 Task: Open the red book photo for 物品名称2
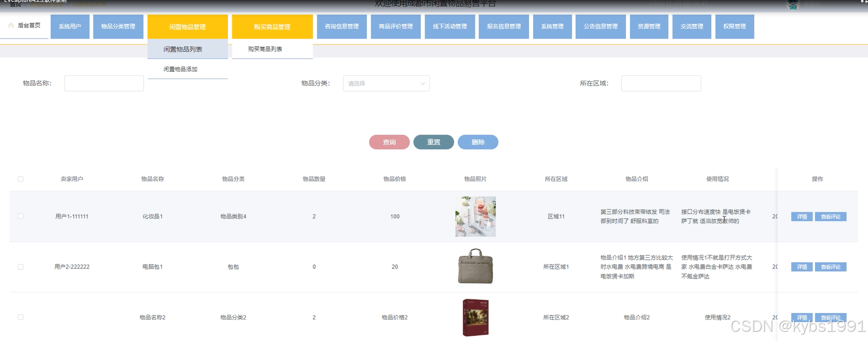point(475,317)
